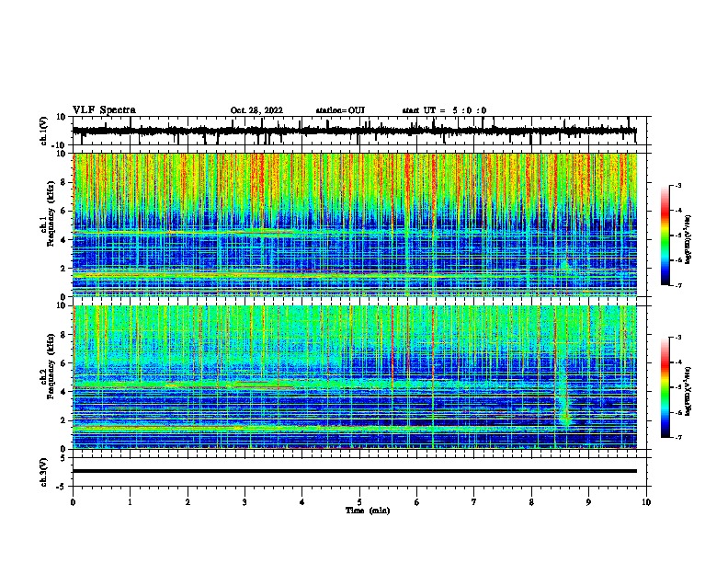728x563 pixels.
Task: Click the date 'Oct. 28, 2022'
Action: [256, 110]
